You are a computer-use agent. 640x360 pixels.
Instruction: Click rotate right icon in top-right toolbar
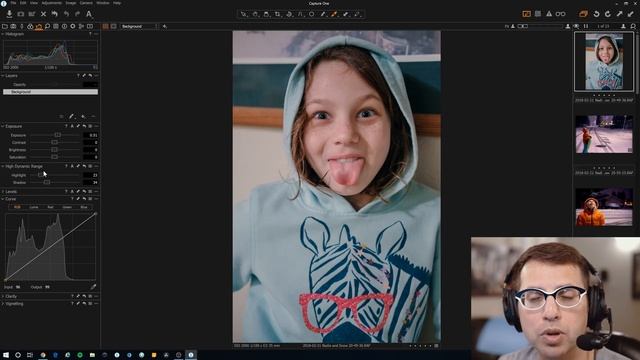608,14
